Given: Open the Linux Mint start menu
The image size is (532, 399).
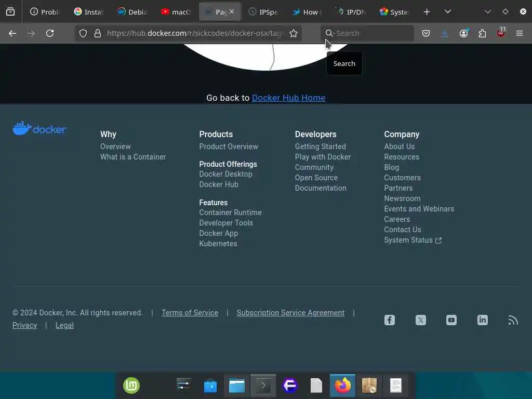Looking at the screenshot, I should click(131, 386).
